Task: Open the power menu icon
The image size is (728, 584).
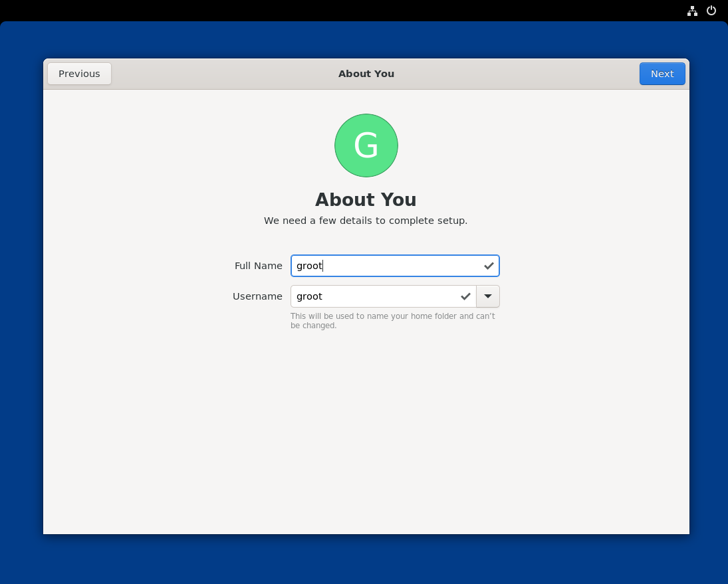Action: pos(711,11)
